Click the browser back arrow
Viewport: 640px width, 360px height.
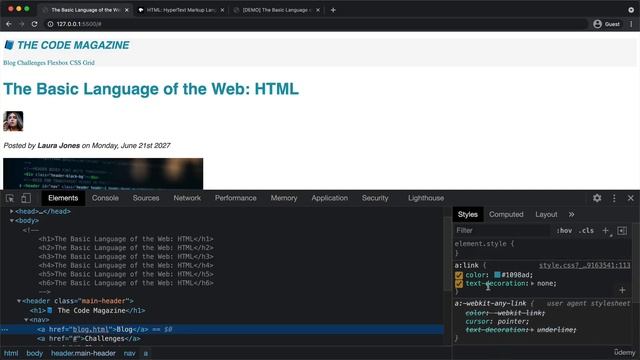click(x=9, y=24)
